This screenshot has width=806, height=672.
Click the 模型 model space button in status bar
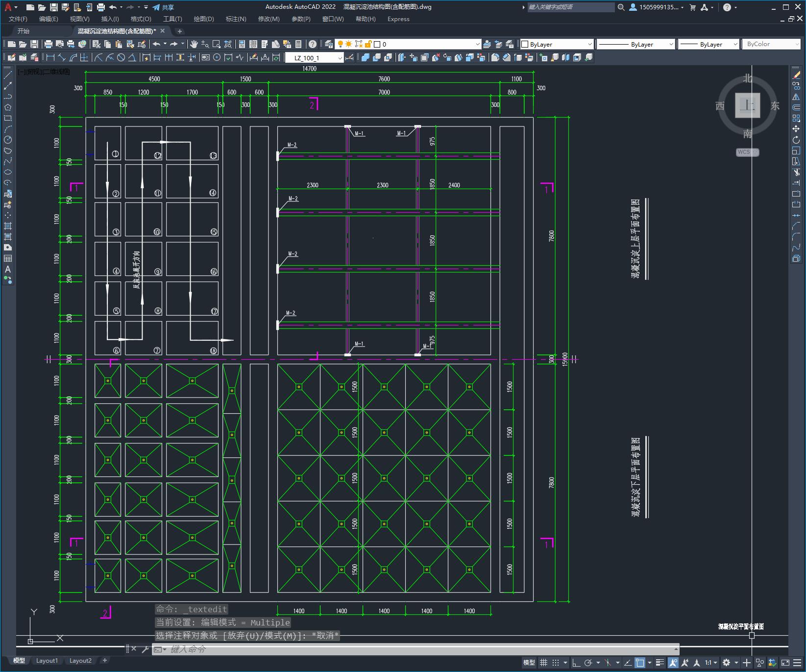(529, 663)
